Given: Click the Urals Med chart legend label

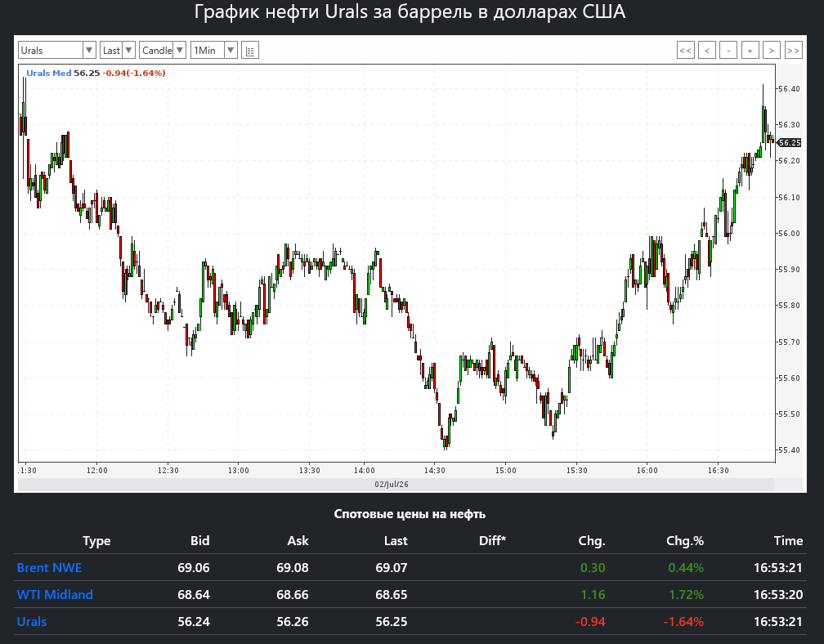Looking at the screenshot, I should click(49, 73).
